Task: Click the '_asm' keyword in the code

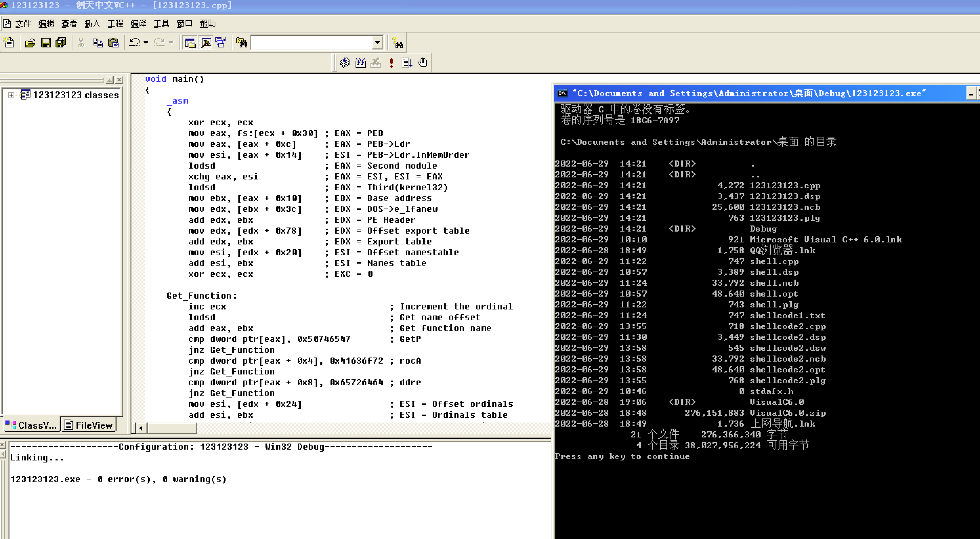Action: tap(178, 101)
